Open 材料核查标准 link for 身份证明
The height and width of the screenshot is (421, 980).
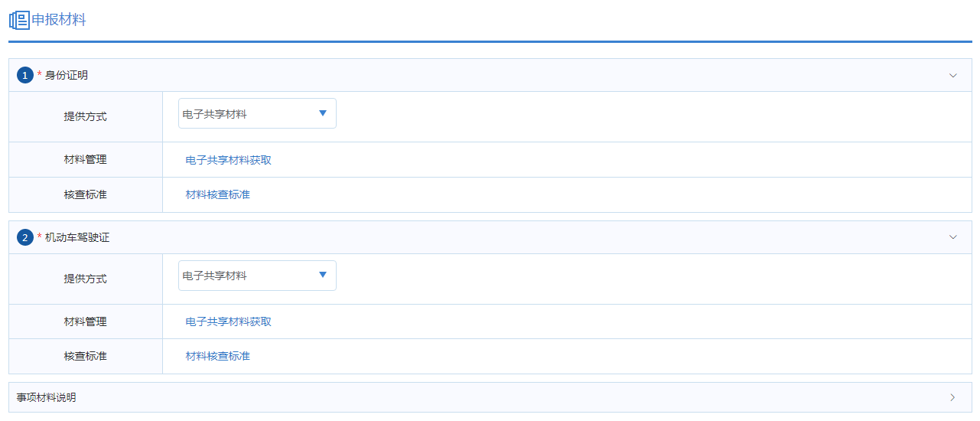(217, 194)
